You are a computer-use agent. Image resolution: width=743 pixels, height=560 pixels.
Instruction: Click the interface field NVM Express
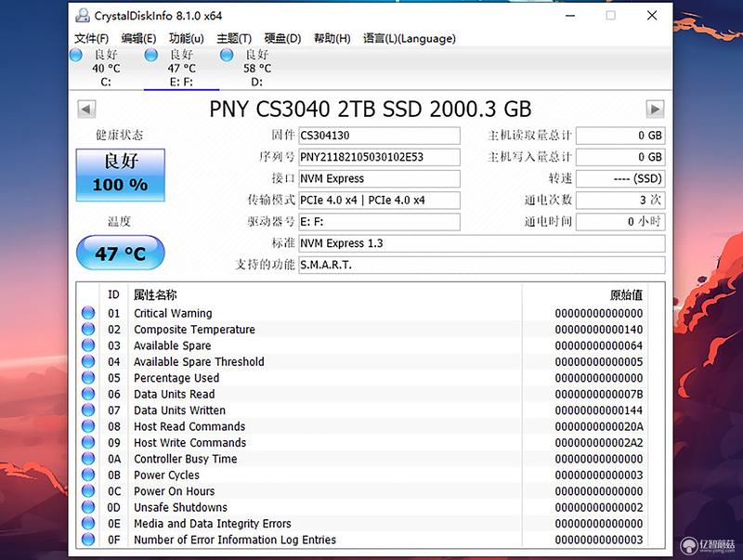379,178
